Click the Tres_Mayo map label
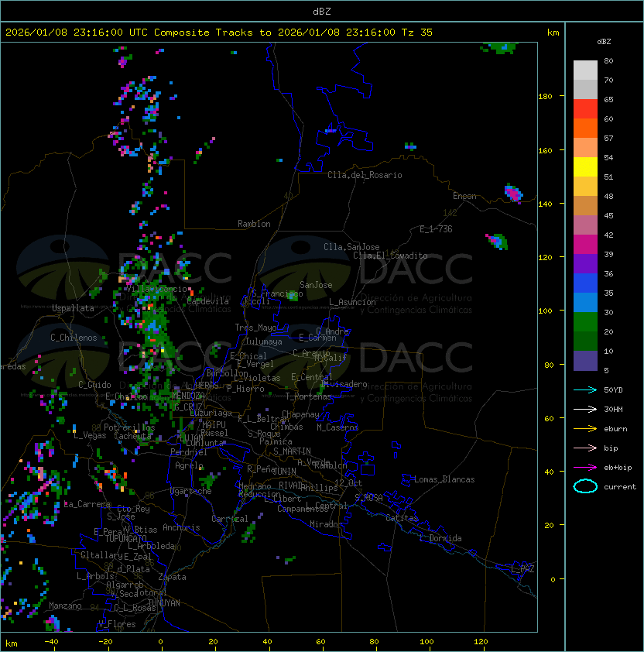644x652 pixels. click(255, 328)
